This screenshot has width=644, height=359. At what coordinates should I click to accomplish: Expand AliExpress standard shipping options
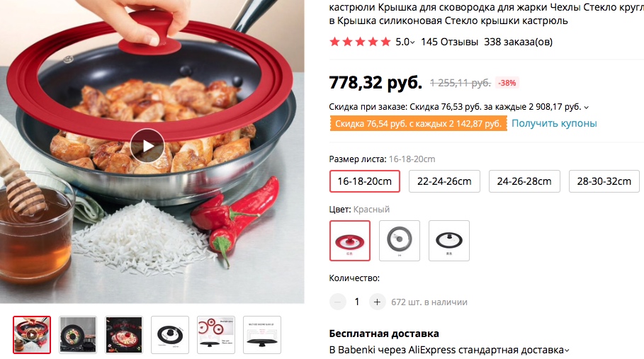point(567,351)
